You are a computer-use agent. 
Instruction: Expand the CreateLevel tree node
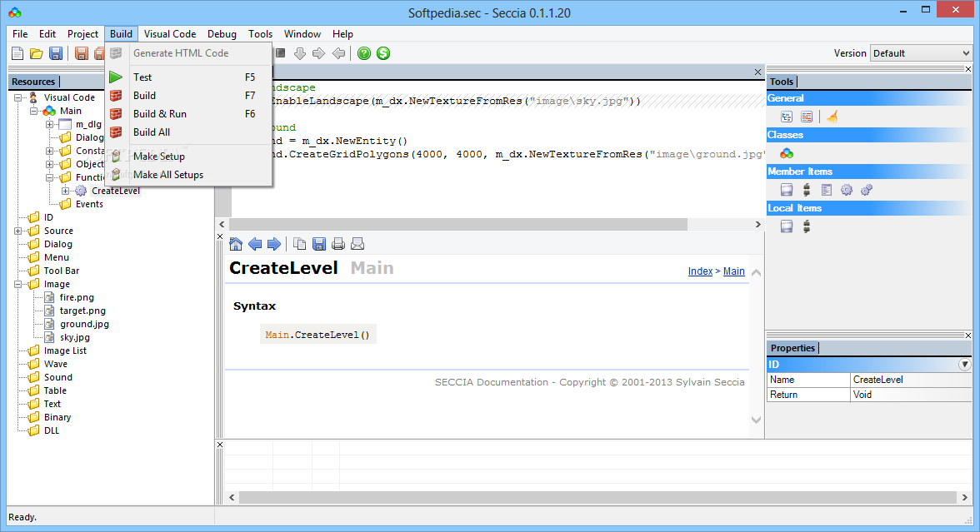65,191
